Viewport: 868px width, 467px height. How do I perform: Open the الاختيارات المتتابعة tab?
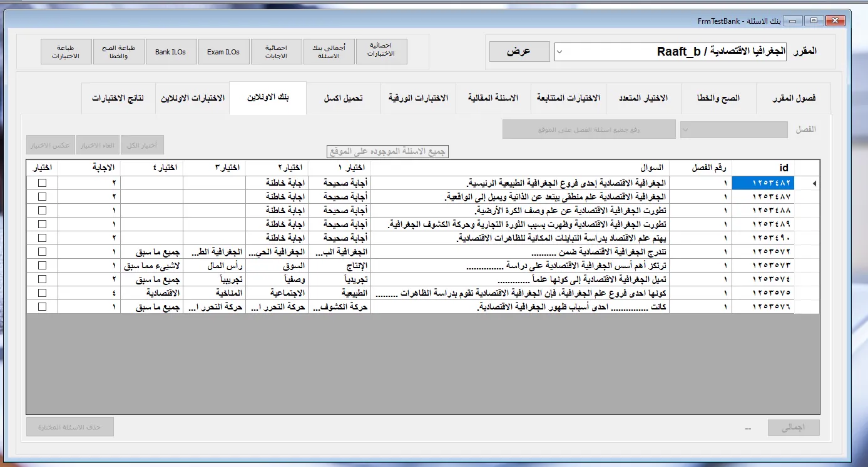point(568,99)
